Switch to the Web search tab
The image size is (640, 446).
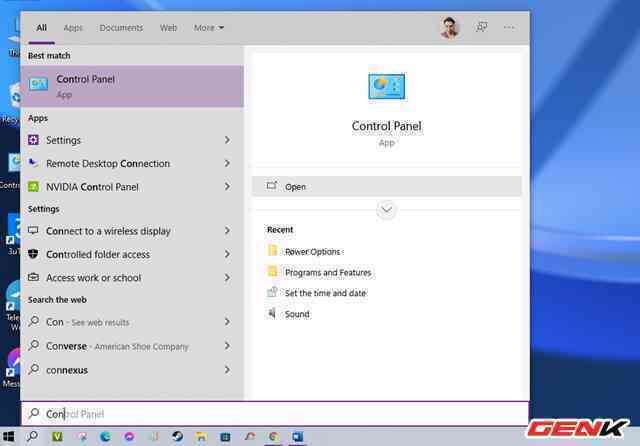coord(168,28)
